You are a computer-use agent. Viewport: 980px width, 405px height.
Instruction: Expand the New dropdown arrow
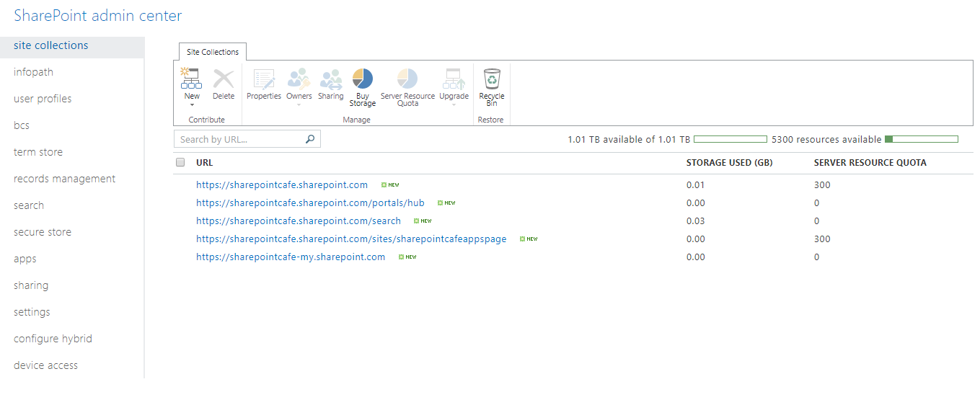[x=192, y=104]
